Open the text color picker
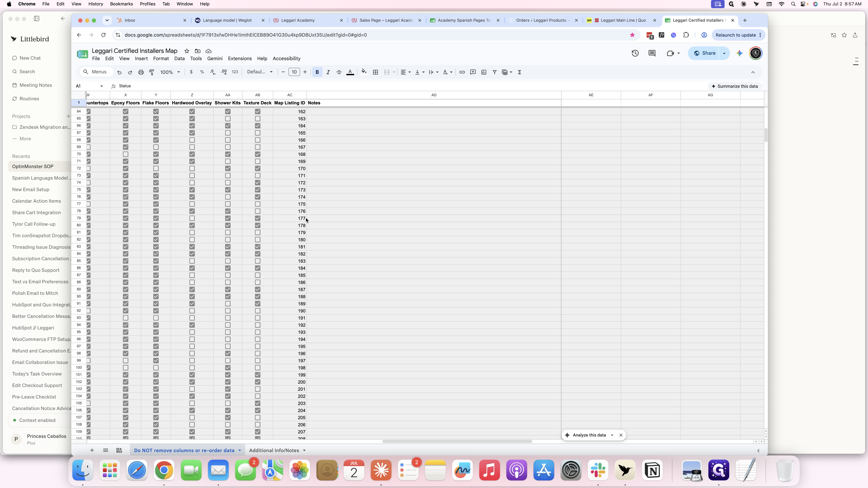Image resolution: width=868 pixels, height=488 pixels. 350,72
